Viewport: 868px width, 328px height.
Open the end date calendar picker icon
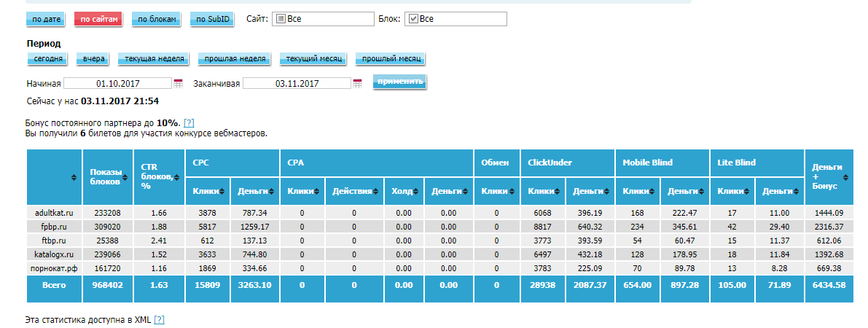[357, 84]
